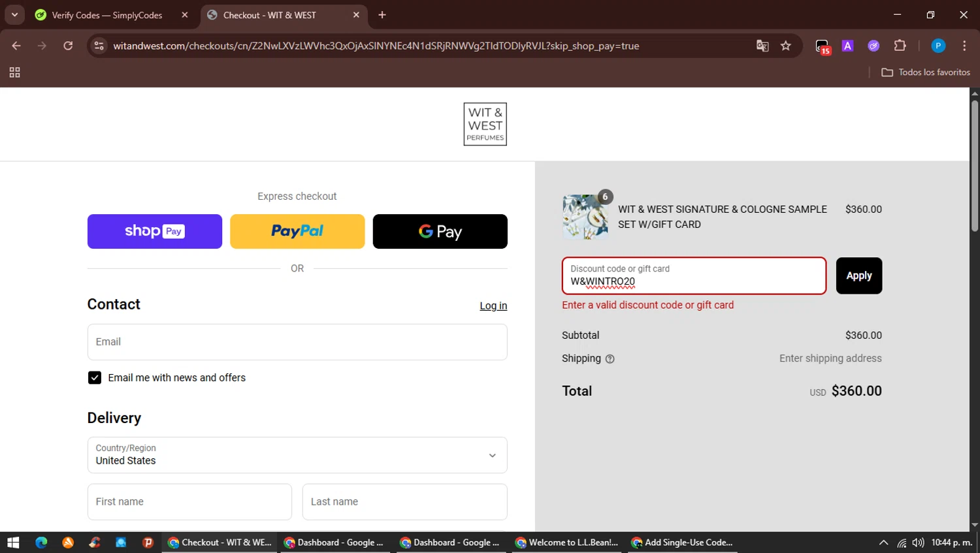Click the discount code or gift card field
The height and width of the screenshot is (553, 980).
tap(694, 276)
